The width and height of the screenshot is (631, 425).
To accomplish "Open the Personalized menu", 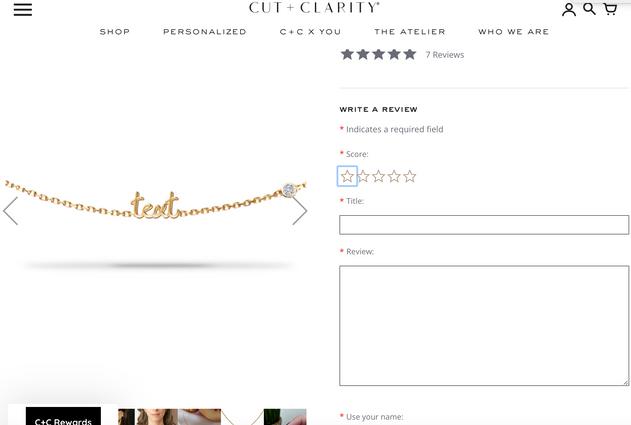I will coord(204,32).
